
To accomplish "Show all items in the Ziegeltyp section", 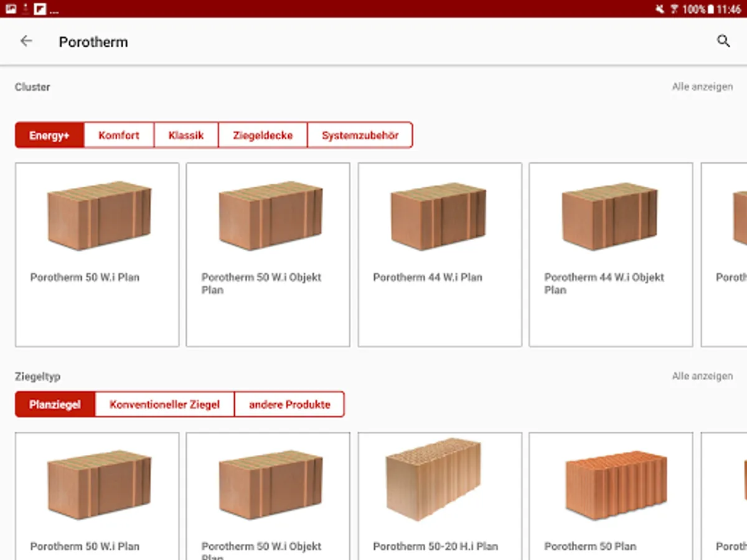I will (x=702, y=376).
